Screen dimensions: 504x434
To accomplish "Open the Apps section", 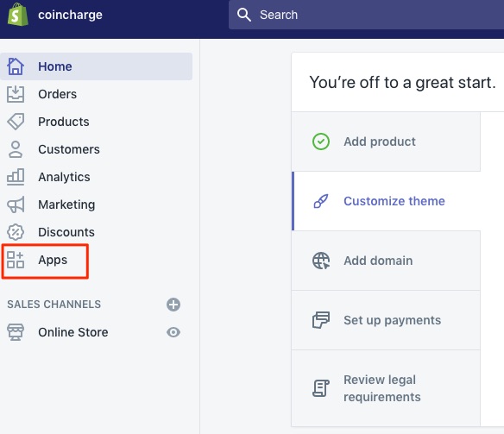I will (53, 260).
